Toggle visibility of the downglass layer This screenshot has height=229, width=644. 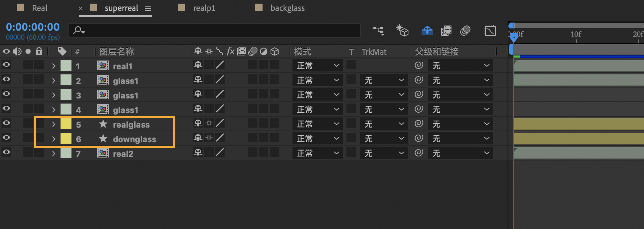(6, 138)
